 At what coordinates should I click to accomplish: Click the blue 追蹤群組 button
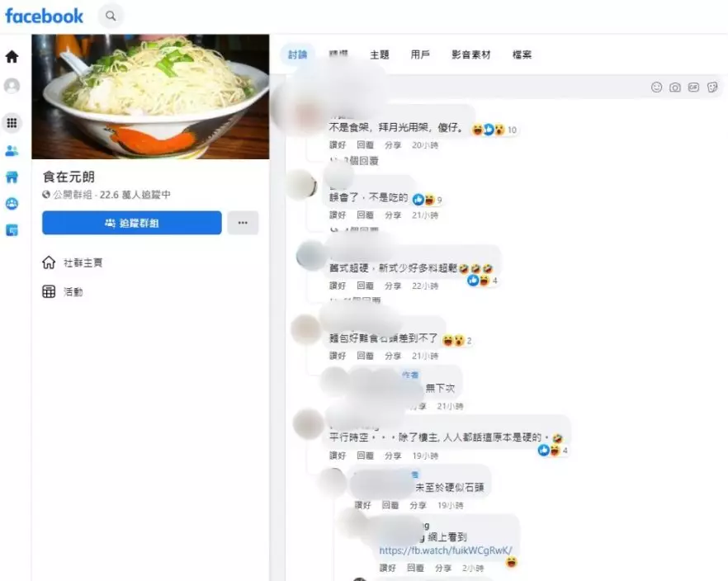click(x=132, y=223)
